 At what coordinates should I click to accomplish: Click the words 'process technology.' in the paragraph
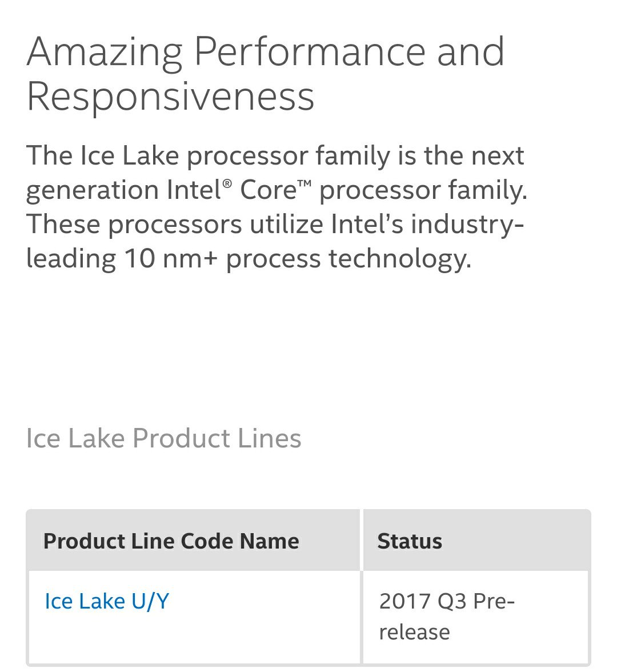348,259
